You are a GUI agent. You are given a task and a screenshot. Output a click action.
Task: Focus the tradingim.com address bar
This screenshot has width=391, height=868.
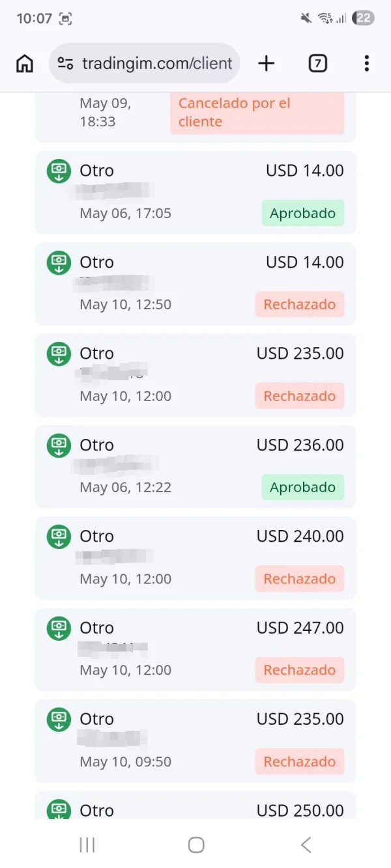pos(156,63)
